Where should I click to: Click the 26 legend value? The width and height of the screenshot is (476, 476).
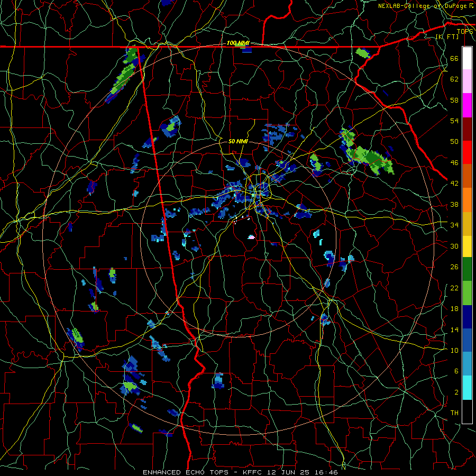click(x=454, y=267)
